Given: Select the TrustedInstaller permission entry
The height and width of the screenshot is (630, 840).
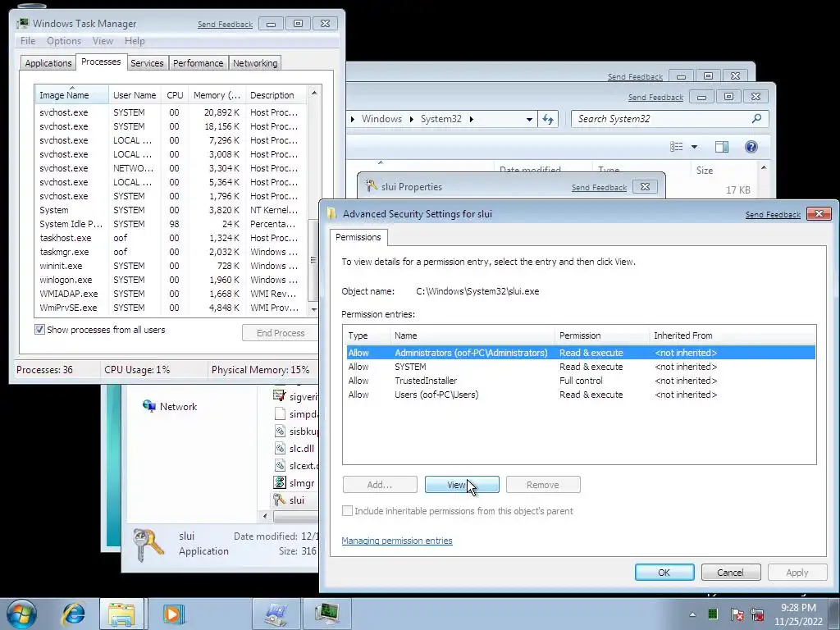Looking at the screenshot, I should click(x=580, y=381).
